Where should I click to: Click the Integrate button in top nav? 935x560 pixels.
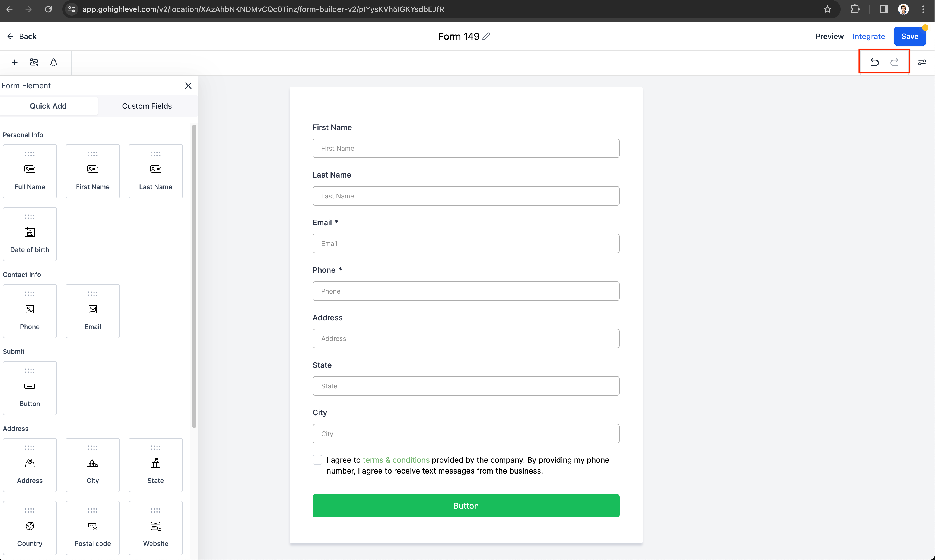[x=868, y=36]
